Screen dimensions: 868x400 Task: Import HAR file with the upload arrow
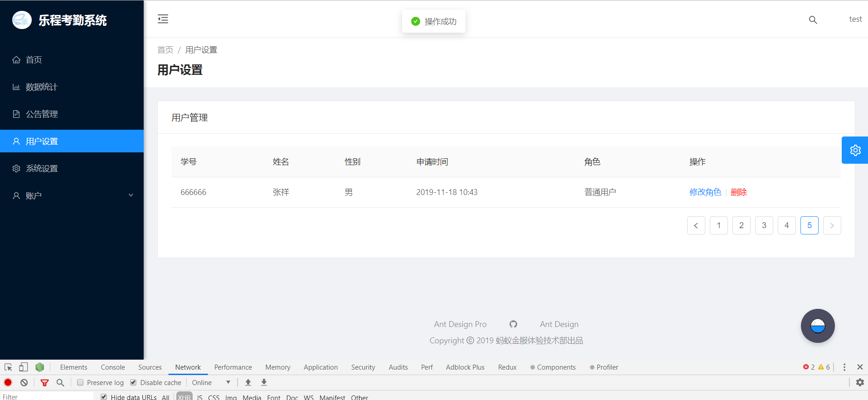[248, 382]
